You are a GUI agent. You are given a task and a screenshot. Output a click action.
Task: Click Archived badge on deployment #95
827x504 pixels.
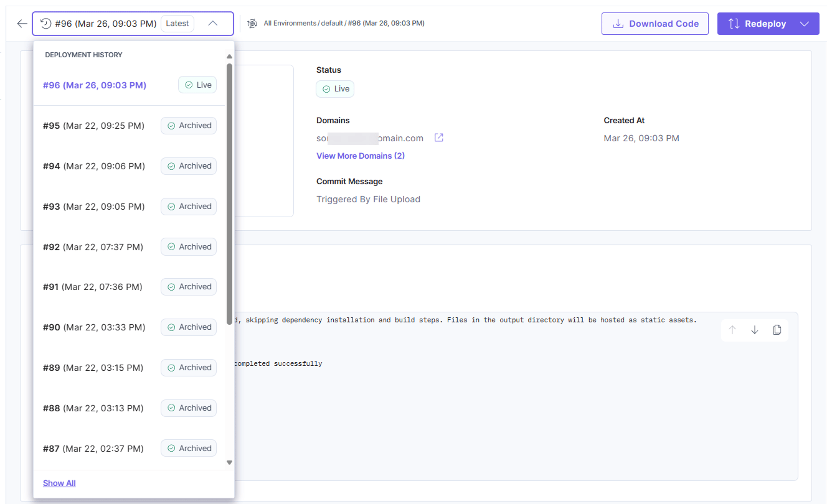pos(189,126)
